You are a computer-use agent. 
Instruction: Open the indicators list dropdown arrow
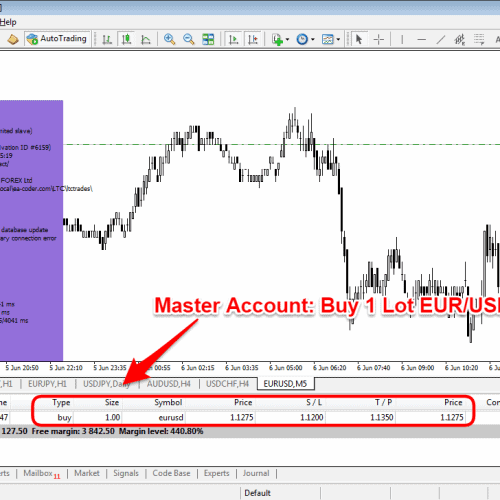point(287,39)
